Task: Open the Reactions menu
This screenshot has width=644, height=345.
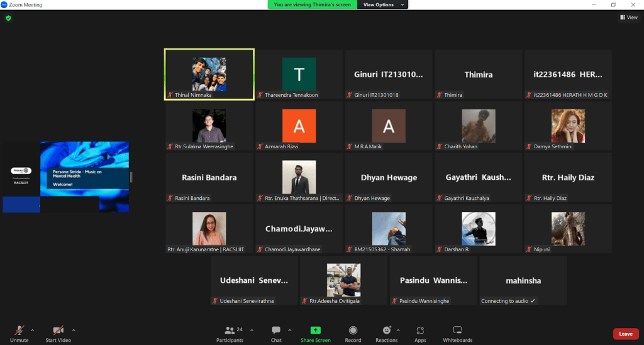Action: tap(386, 331)
